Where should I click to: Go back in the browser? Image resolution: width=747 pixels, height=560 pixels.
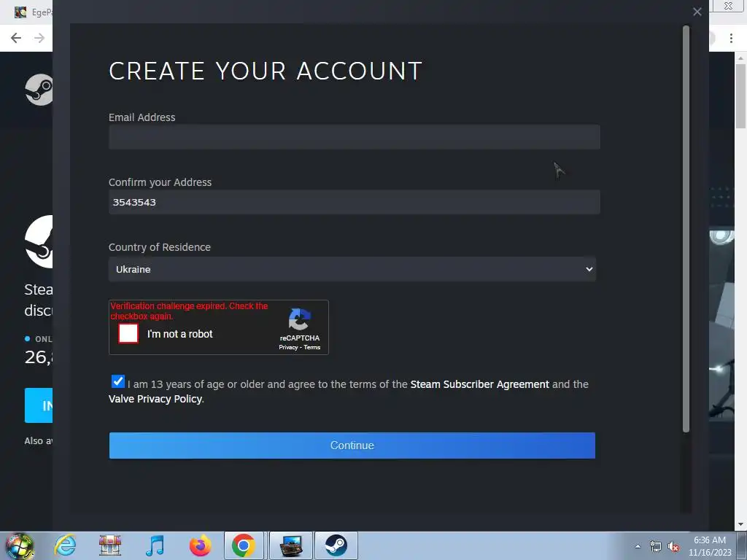[16, 38]
